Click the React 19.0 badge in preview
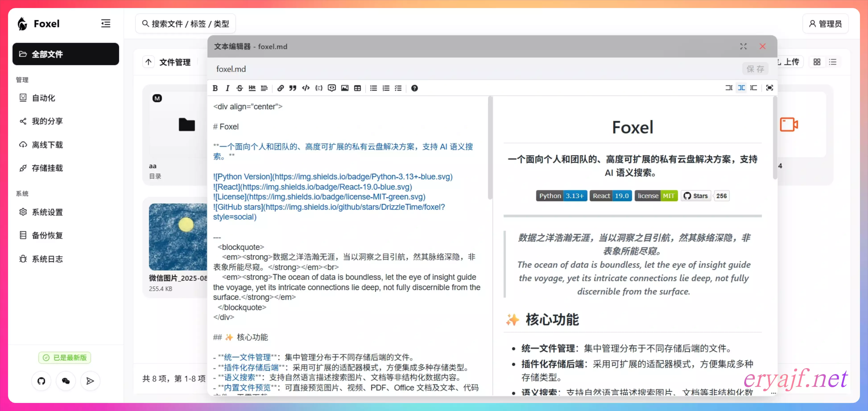The height and width of the screenshot is (411, 868). (611, 196)
